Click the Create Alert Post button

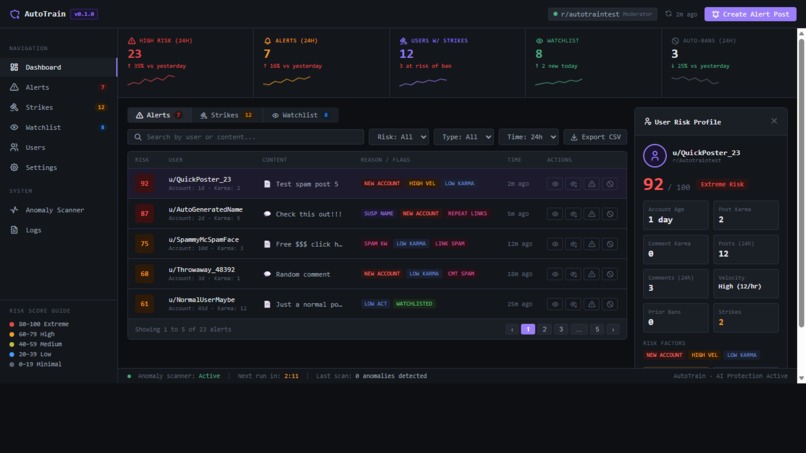click(x=750, y=14)
